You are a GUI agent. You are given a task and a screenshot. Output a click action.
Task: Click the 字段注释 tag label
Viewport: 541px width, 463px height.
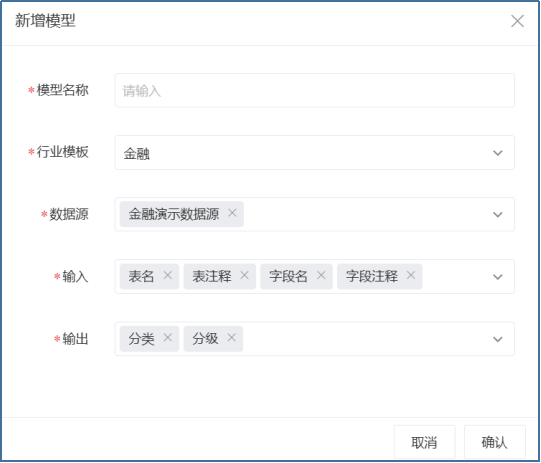[x=372, y=276]
